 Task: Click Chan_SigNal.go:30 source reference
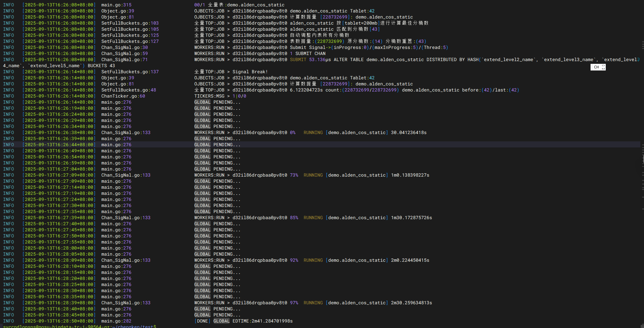coord(124,47)
